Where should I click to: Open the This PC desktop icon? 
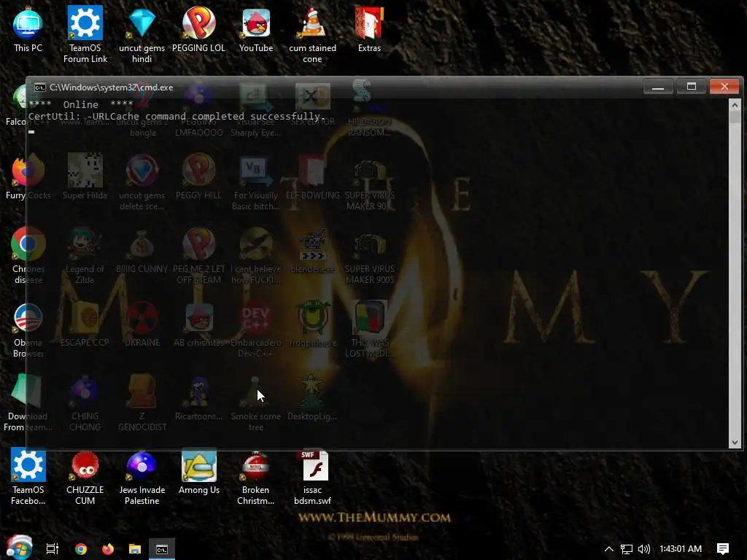click(28, 29)
